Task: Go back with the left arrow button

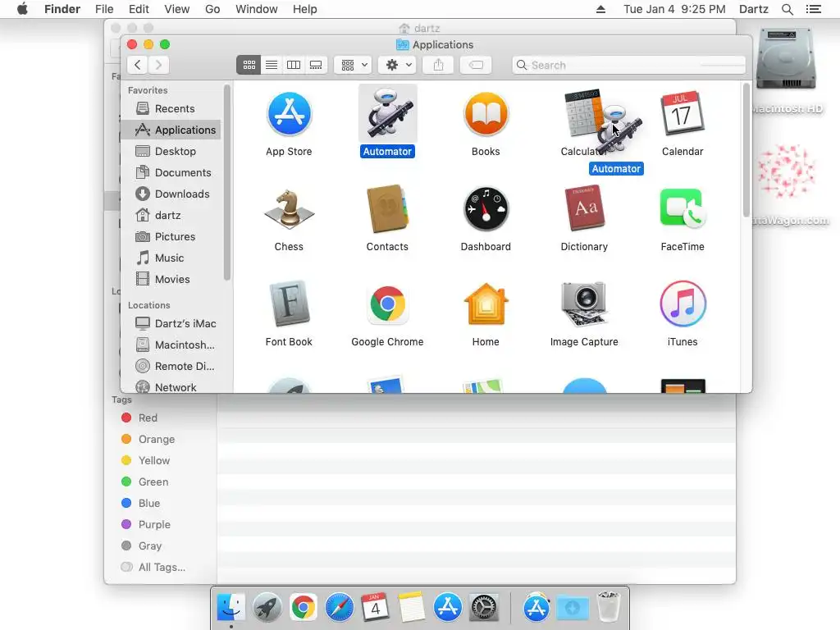Action: (x=138, y=65)
